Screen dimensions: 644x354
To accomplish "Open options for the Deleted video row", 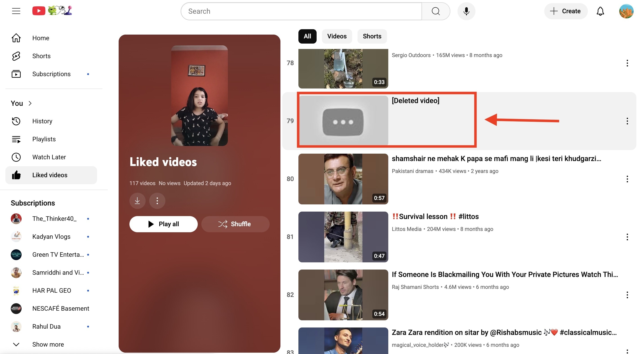I will 627,121.
